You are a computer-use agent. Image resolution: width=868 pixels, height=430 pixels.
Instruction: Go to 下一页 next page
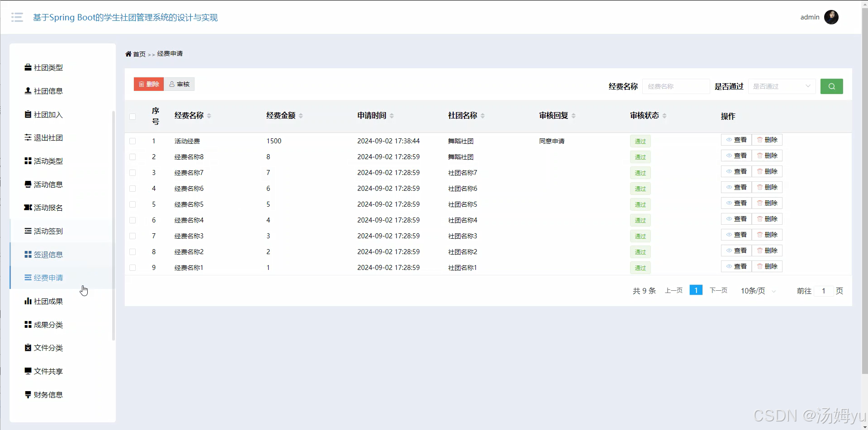click(x=718, y=290)
